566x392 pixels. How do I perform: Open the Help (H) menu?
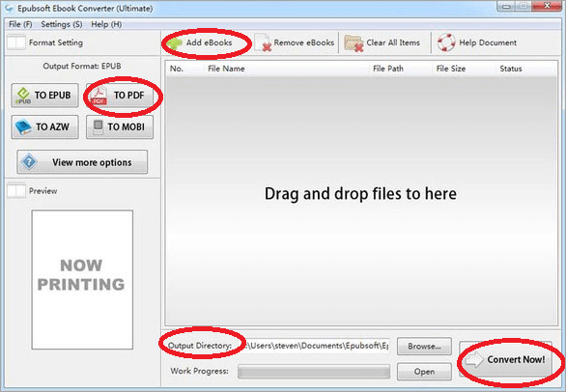[106, 24]
